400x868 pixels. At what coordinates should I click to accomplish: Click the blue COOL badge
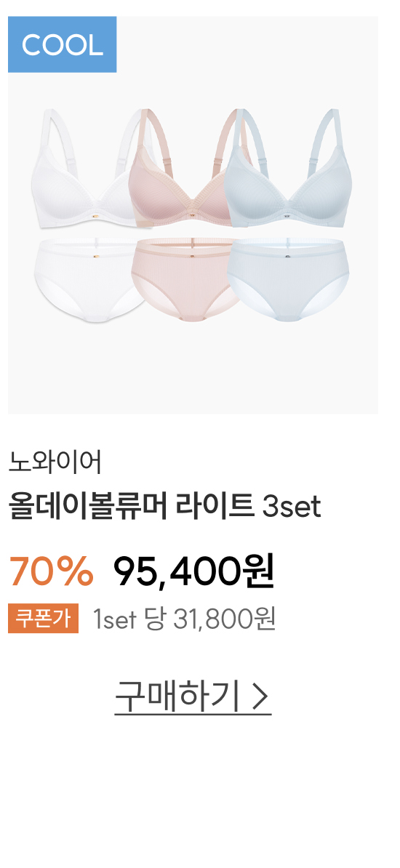62,44
